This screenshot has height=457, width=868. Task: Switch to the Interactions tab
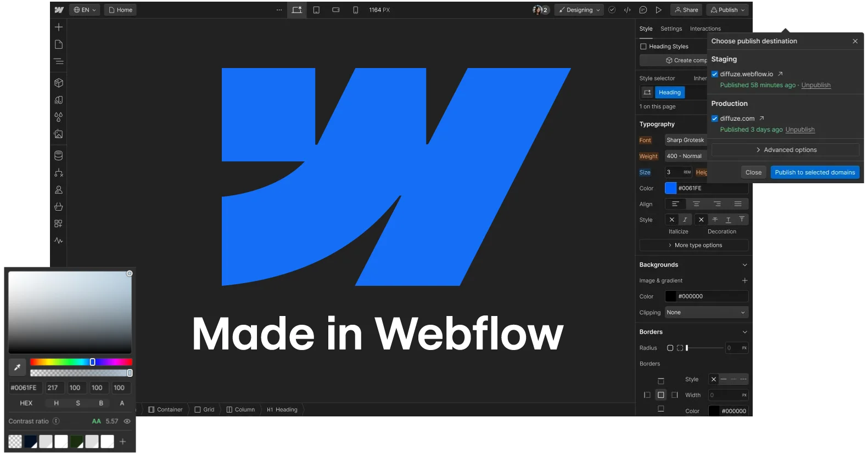(x=705, y=29)
